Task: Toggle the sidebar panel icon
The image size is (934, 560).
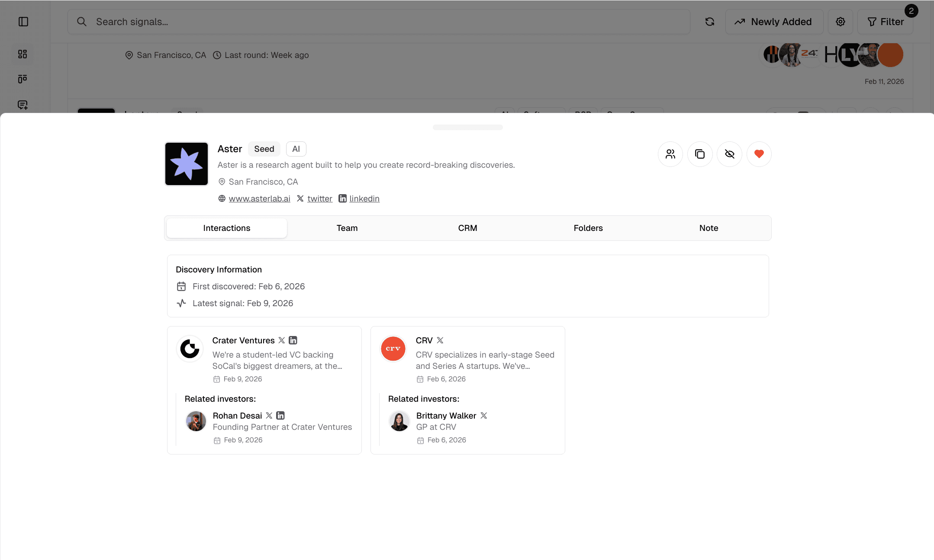Action: 23,22
